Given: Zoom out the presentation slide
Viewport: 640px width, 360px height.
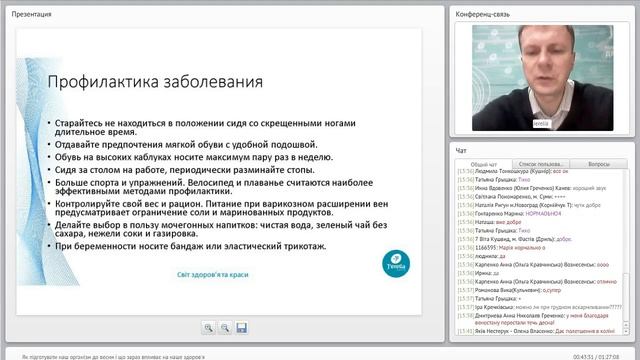Looking at the screenshot, I should tap(225, 328).
